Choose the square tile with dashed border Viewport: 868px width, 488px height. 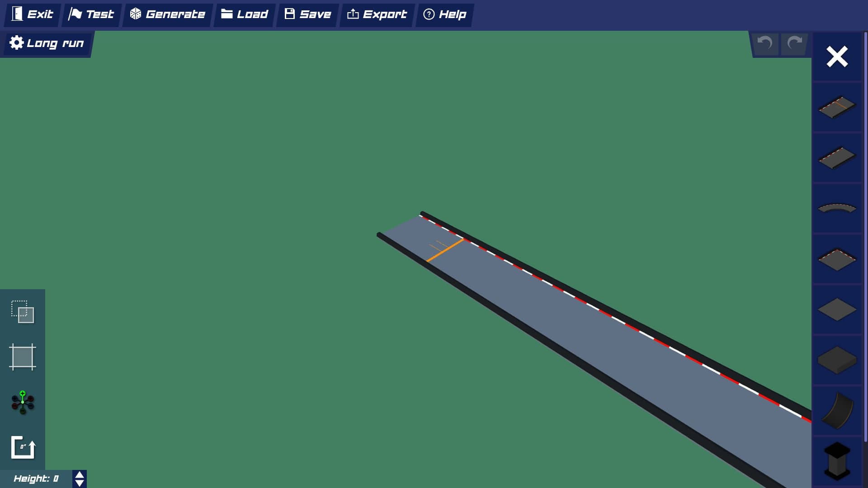(x=837, y=259)
